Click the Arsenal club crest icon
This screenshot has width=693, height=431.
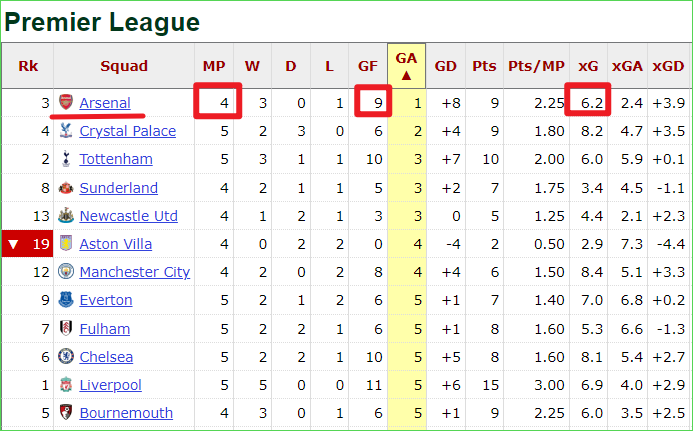point(66,102)
